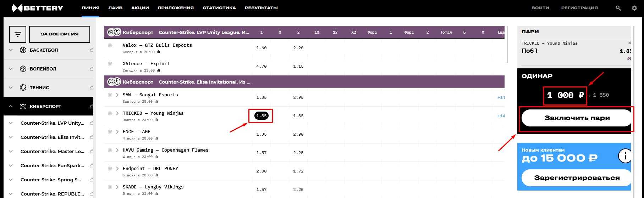Click the gamepad icon next to Киберспорт
Image resolution: width=644 pixels, height=198 pixels.
tap(23, 106)
